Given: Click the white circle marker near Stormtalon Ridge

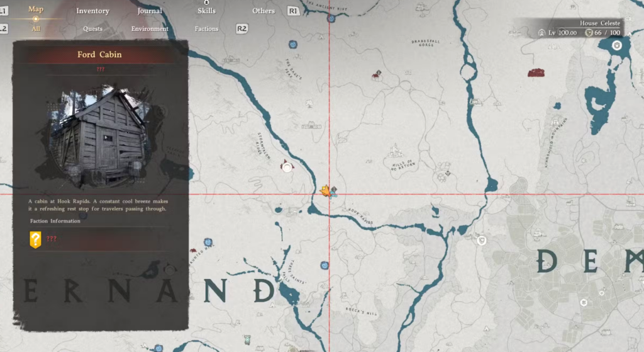Looking at the screenshot, I should (x=288, y=167).
